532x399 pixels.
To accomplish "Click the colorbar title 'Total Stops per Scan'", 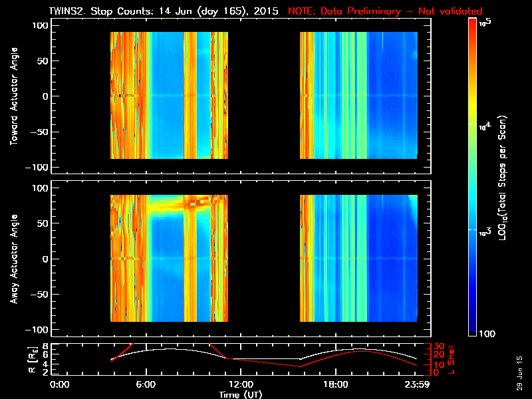I will [503, 178].
